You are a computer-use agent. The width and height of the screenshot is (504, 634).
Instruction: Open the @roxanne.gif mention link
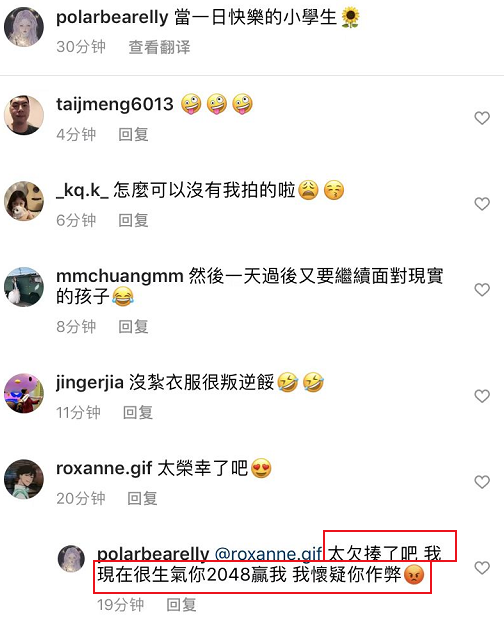tap(268, 554)
